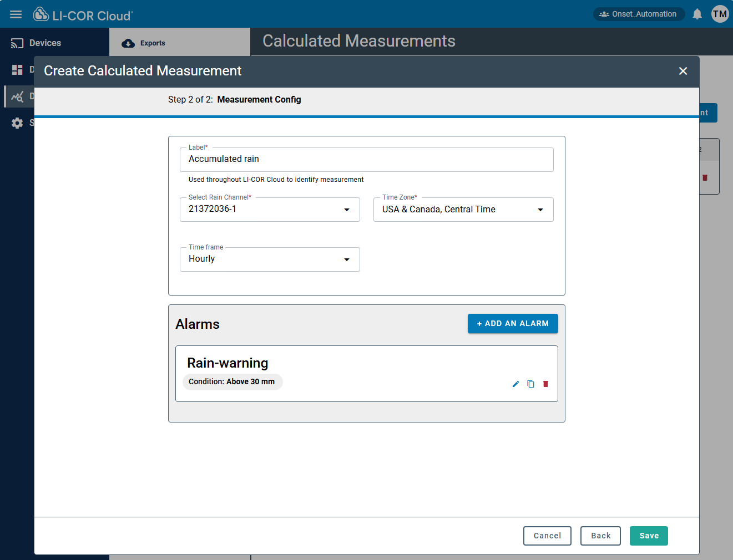
Task: Click the LI-COR Cloud logo
Action: click(x=83, y=15)
